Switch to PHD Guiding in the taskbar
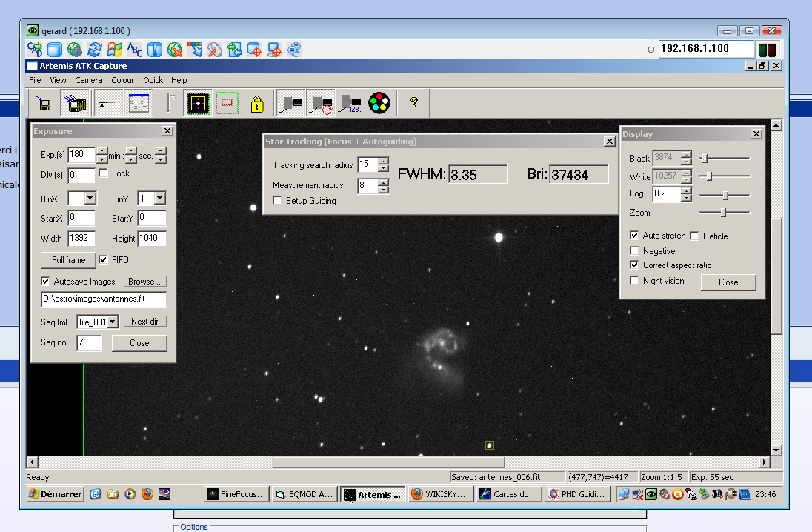Viewport: 812px width, 532px height. tap(577, 494)
